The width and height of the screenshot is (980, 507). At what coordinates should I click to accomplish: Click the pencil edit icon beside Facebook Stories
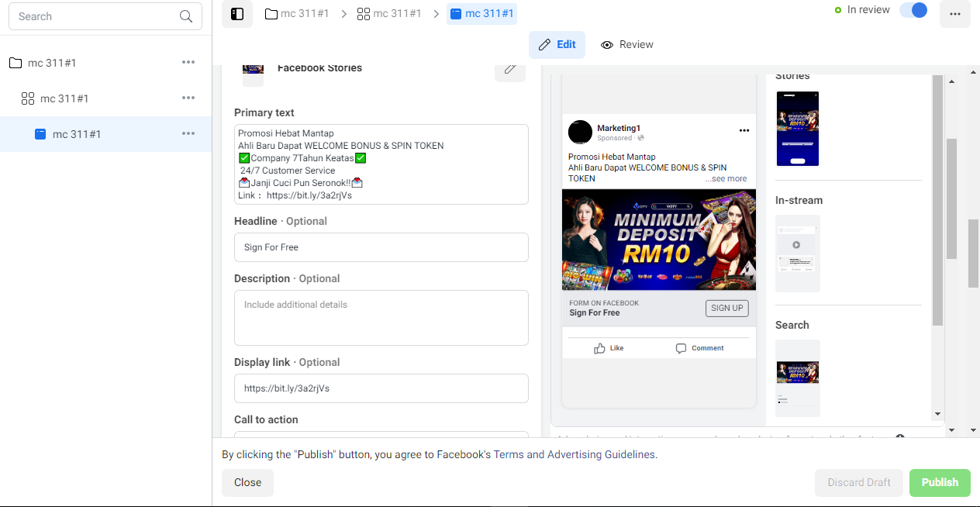[510, 68]
